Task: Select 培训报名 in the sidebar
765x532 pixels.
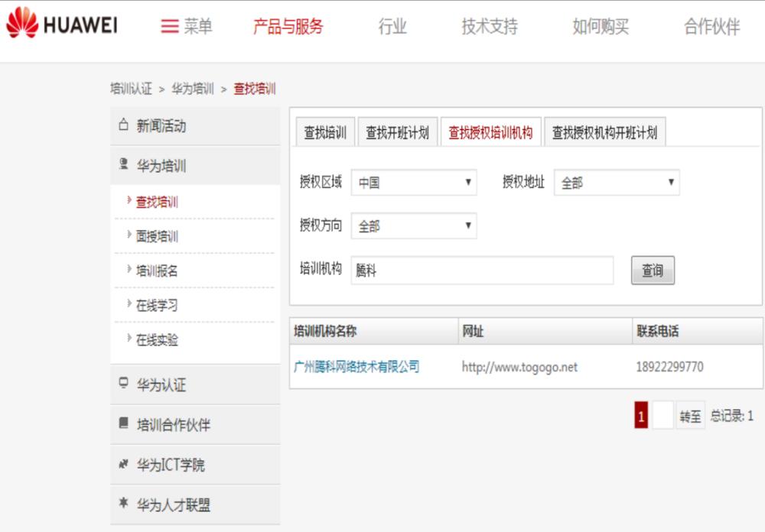Action: (x=157, y=271)
